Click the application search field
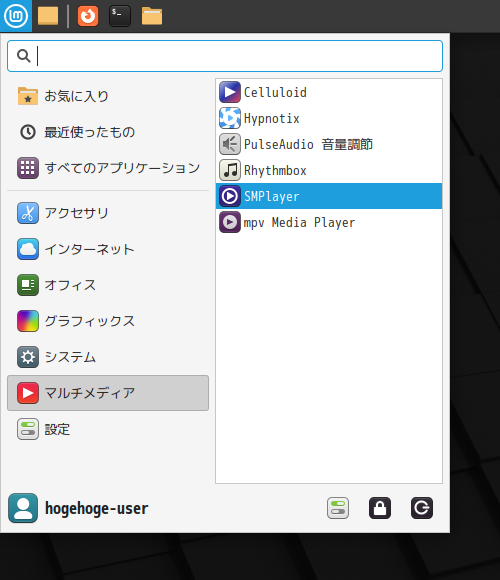 click(x=225, y=56)
